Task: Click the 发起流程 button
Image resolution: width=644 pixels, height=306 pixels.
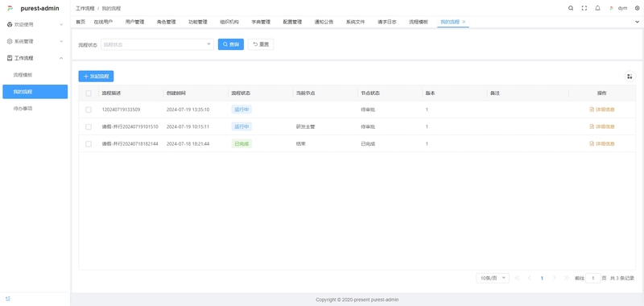Action: (x=96, y=76)
